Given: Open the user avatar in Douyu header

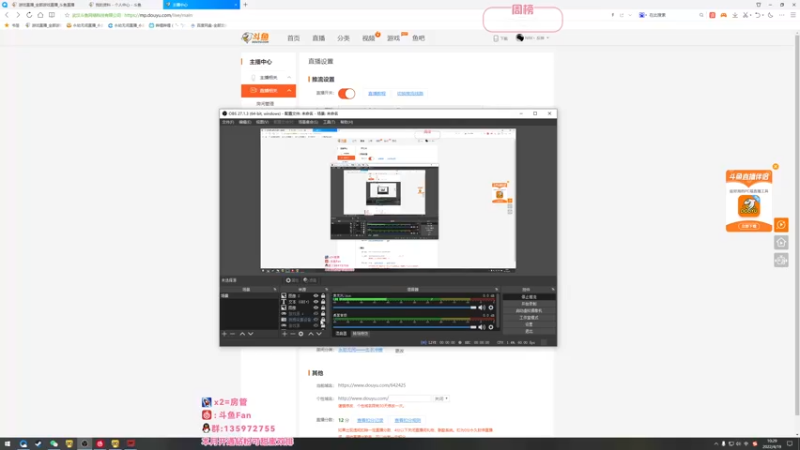Looking at the screenshot, I should coord(520,38).
